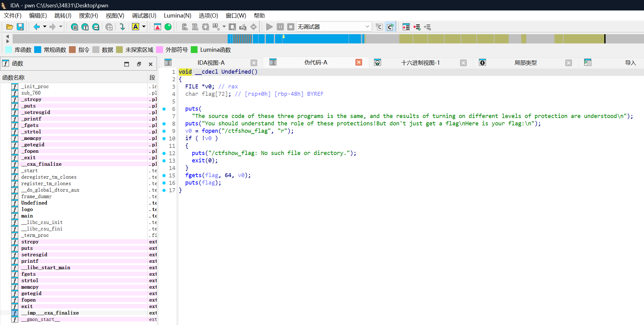Open the 文件(F) menu
Image resolution: width=644 pixels, height=325 pixels.
[x=13, y=16]
